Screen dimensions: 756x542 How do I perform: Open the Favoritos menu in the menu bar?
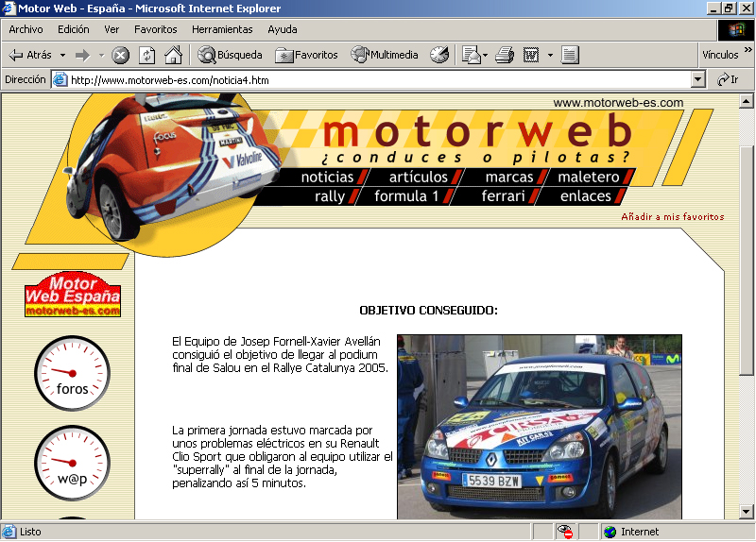pyautogui.click(x=155, y=29)
